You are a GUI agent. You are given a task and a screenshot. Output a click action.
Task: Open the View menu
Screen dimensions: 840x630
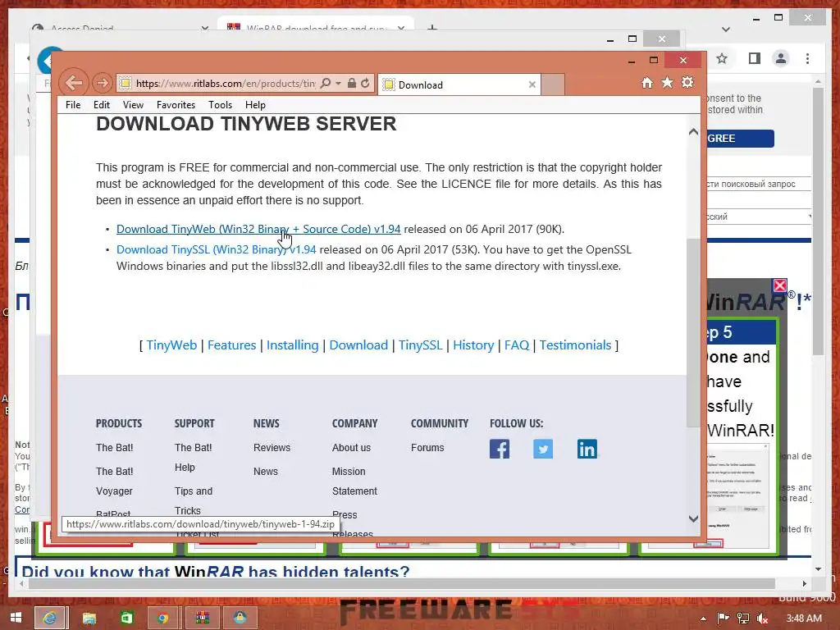click(x=133, y=105)
